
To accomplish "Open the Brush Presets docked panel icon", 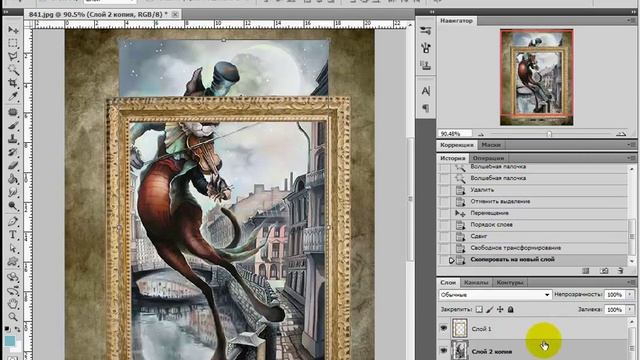I will [426, 31].
